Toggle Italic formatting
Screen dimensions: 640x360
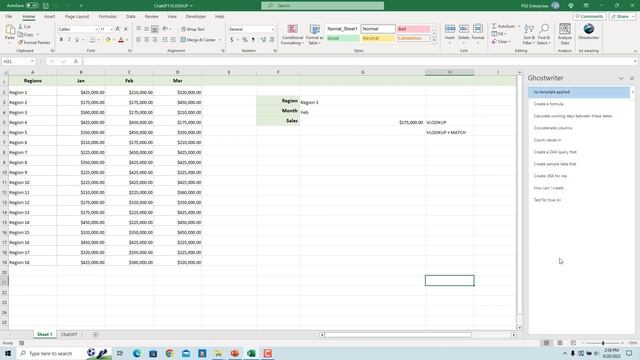[69, 40]
